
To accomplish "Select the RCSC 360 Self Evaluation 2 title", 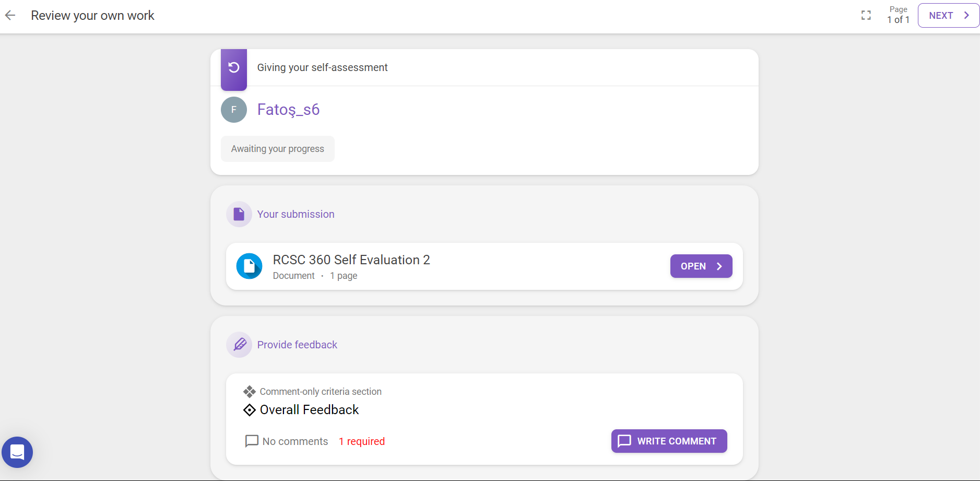I will tap(351, 260).
